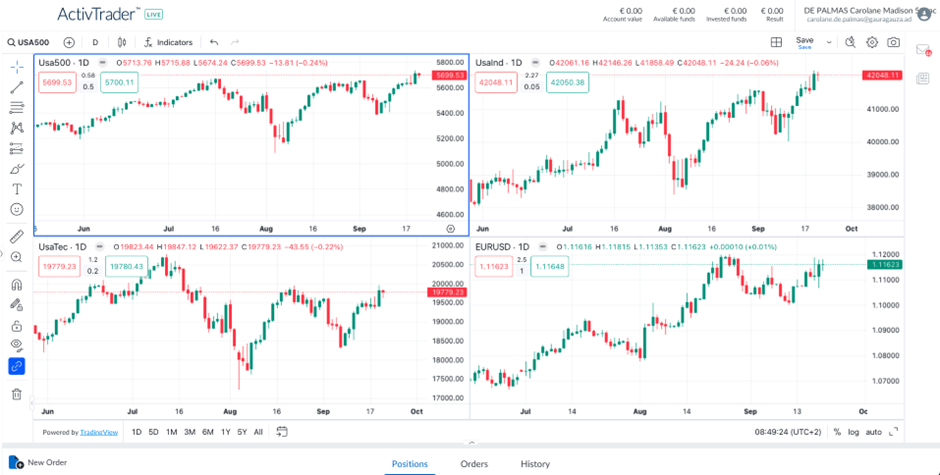This screenshot has width=940, height=475.
Task: Expand the Save layout dropdown arrow
Action: click(829, 42)
